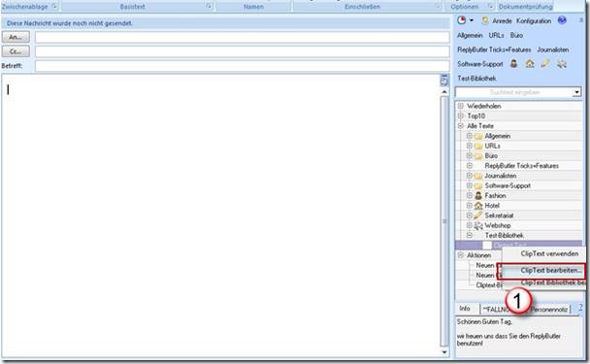
Task: Click the 'Diese Nachricht wurde noch nicht gesendet' info bar
Action: coord(226,23)
